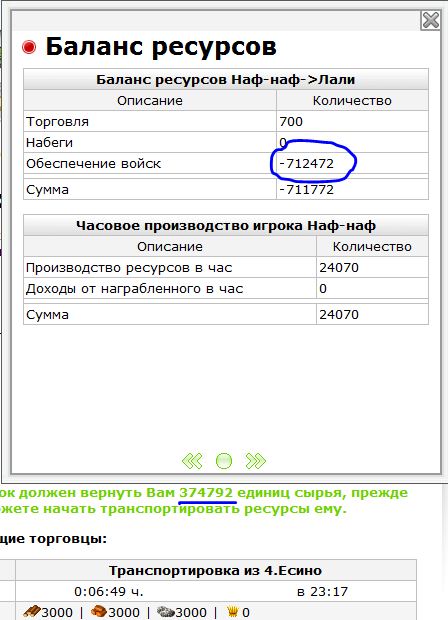The height and width of the screenshot is (620, 448).
Task: Click 'Количество' column header in balance table
Action: point(352,100)
